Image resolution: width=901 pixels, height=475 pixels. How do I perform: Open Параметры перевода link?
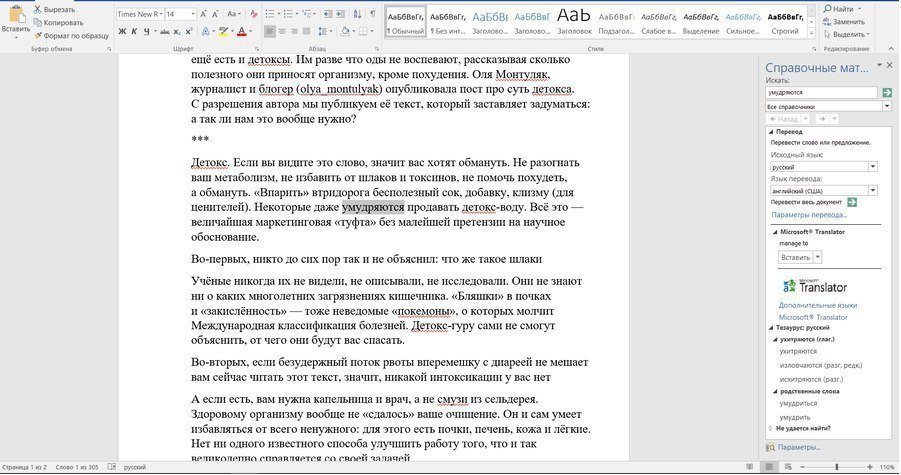(x=808, y=214)
